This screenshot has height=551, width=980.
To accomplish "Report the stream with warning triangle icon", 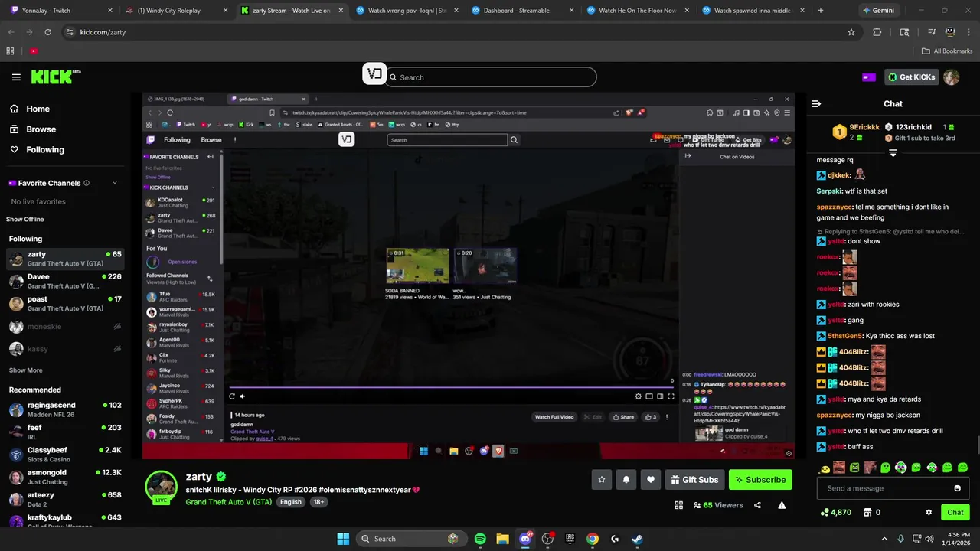I will (782, 505).
